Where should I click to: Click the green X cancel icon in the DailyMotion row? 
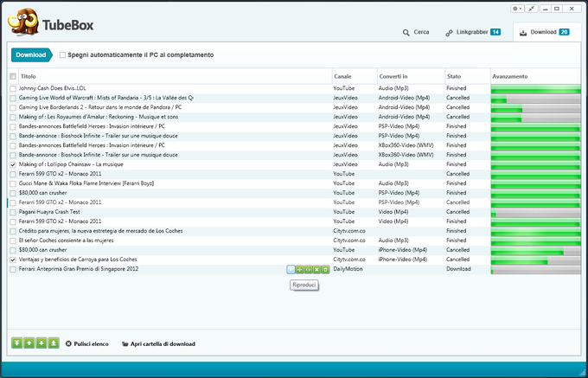pyautogui.click(x=316, y=269)
